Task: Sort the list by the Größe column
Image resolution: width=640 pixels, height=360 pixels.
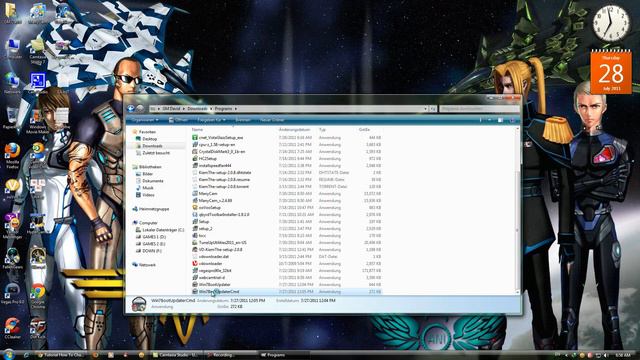Action: (364, 129)
